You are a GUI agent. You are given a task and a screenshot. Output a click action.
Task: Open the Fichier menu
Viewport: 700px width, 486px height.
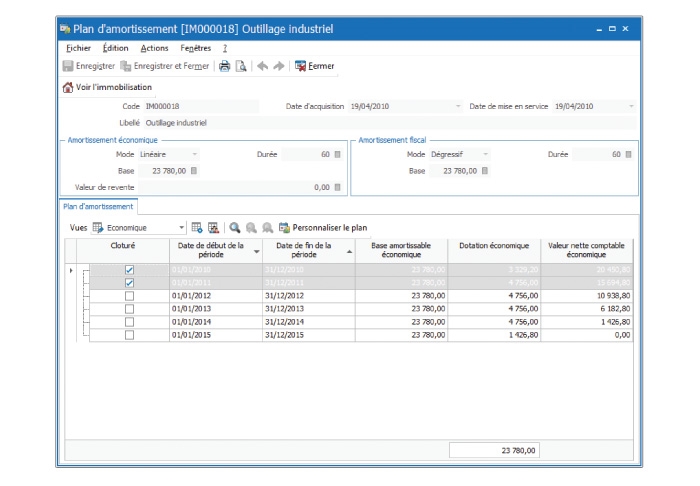[78, 48]
